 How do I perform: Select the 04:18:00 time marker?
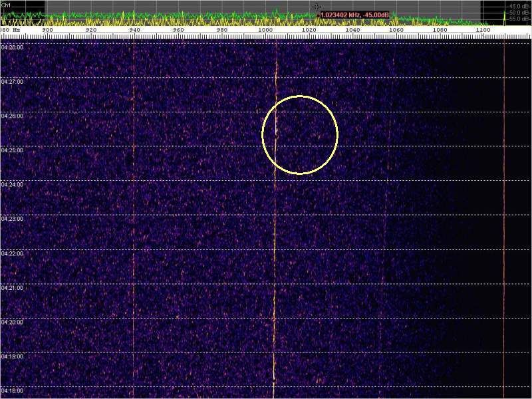(12, 390)
